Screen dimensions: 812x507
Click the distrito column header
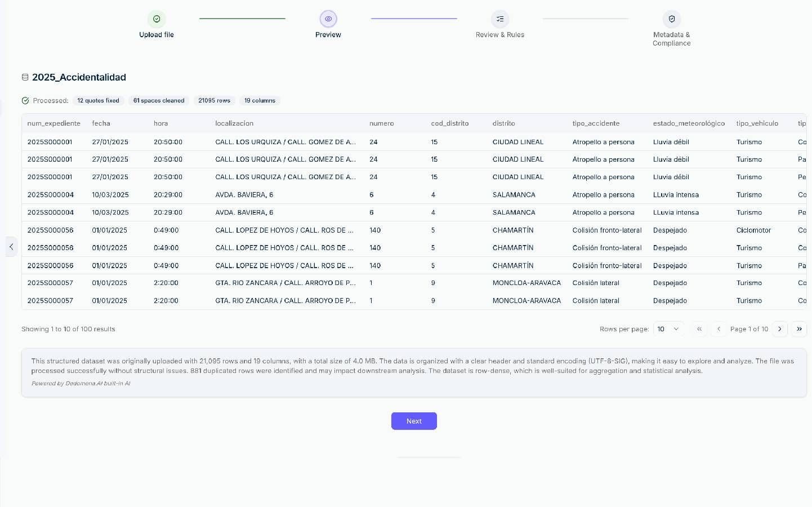504,123
